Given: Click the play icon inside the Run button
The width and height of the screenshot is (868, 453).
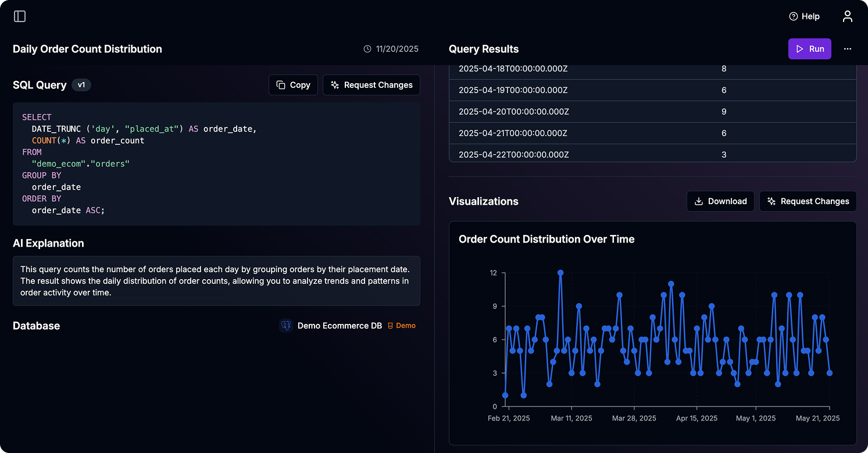Looking at the screenshot, I should (x=799, y=49).
